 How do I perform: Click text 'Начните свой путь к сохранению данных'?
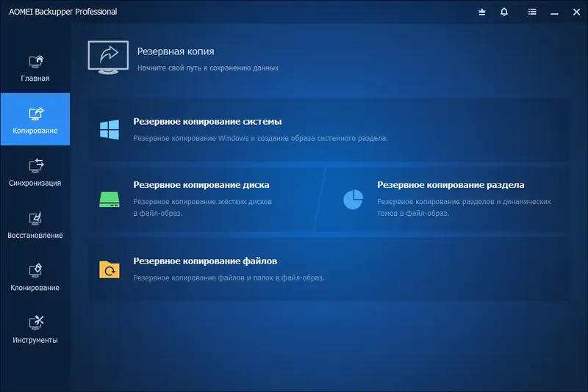click(x=208, y=68)
